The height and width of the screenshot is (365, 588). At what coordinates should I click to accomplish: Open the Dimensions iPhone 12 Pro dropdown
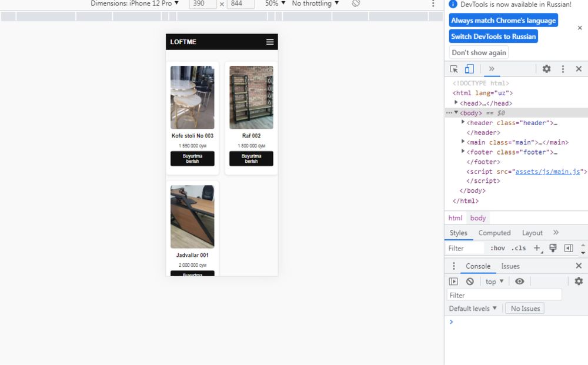point(135,4)
